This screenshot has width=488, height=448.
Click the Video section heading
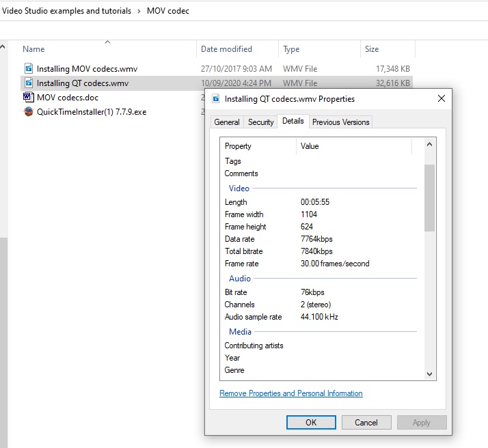pyautogui.click(x=239, y=188)
